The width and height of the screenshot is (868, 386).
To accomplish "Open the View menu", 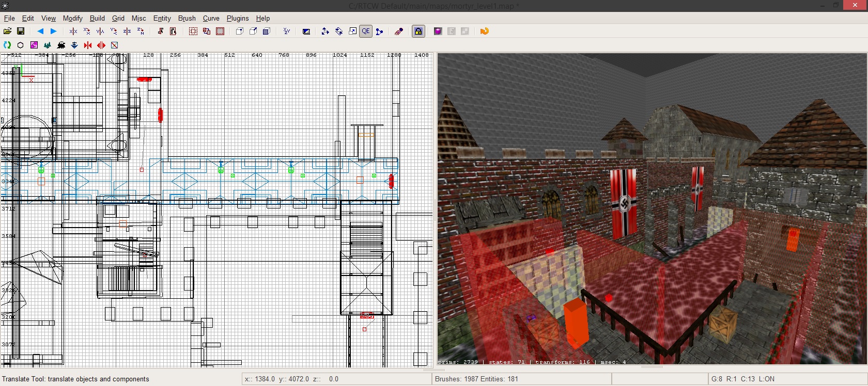I will (x=49, y=18).
